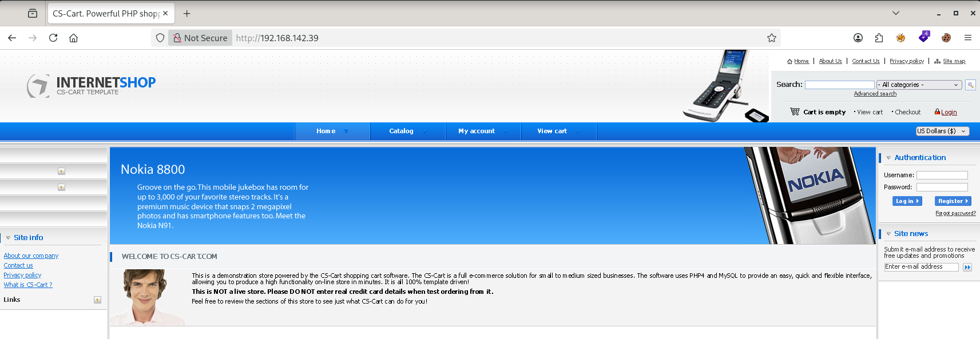The width and height of the screenshot is (980, 339).
Task: Click the View cart link near cart
Action: click(870, 112)
